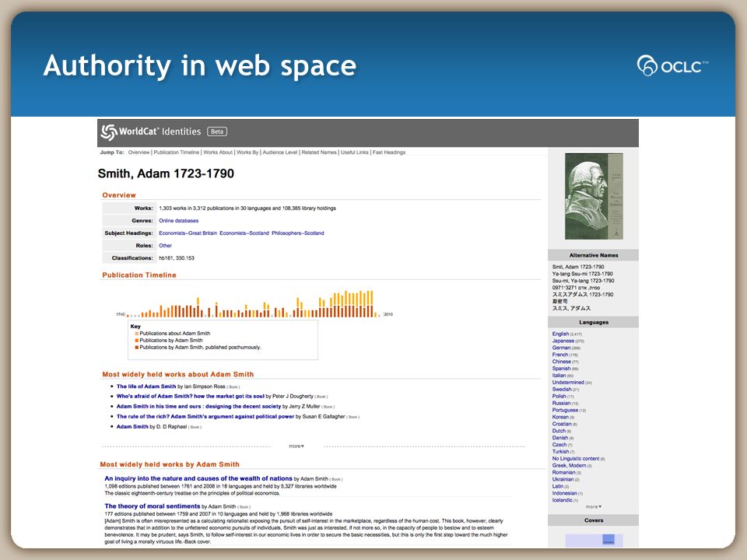Open 'Adam Smith in his time and ours' link
The height and width of the screenshot is (560, 747).
198,406
